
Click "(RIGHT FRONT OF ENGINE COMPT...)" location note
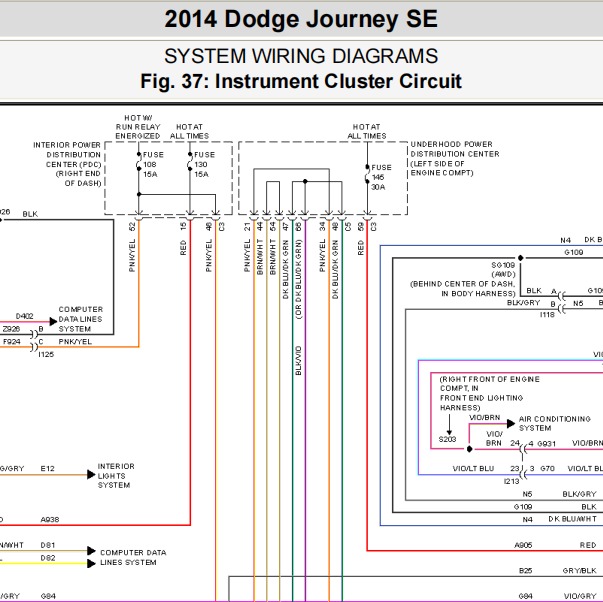(x=490, y=393)
